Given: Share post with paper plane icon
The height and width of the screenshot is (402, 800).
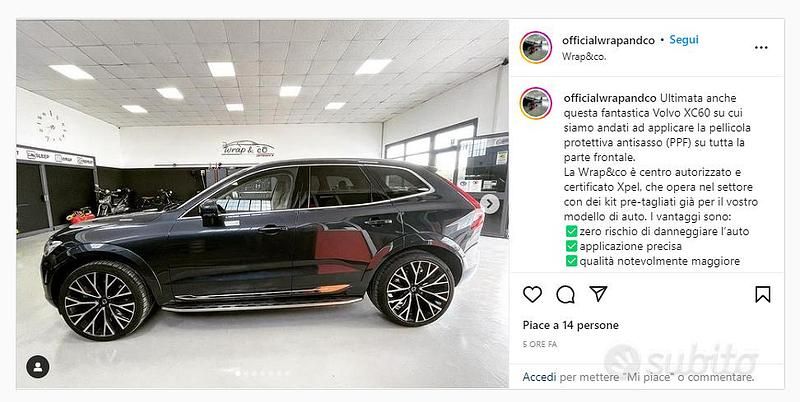Looking at the screenshot, I should pyautogui.click(x=598, y=294).
